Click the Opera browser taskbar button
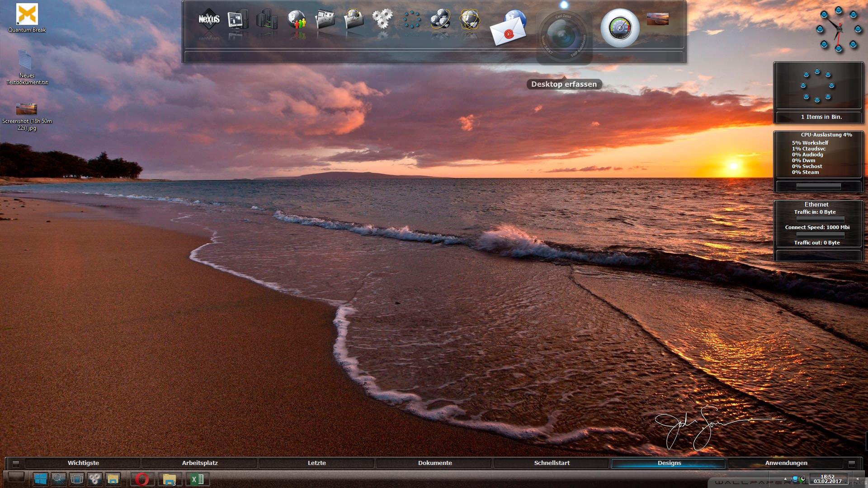This screenshot has height=488, width=868. (142, 479)
